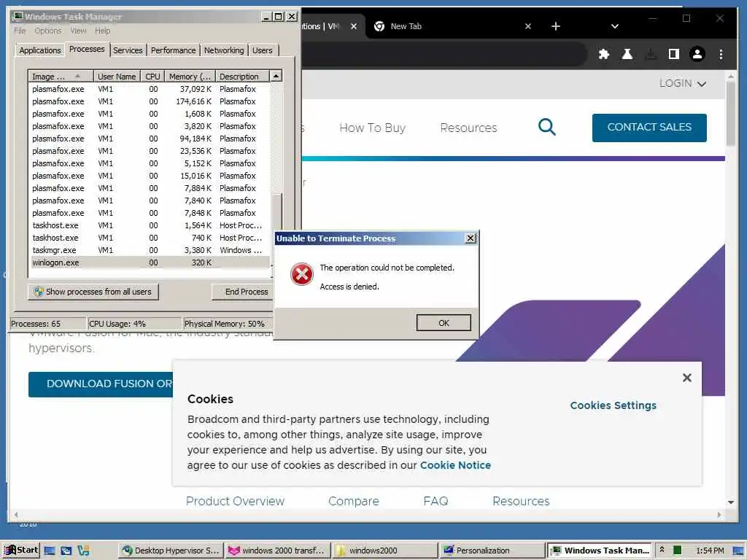Close the Unable to Terminate Process dialog
The width and height of the screenshot is (747, 560).
pos(471,238)
